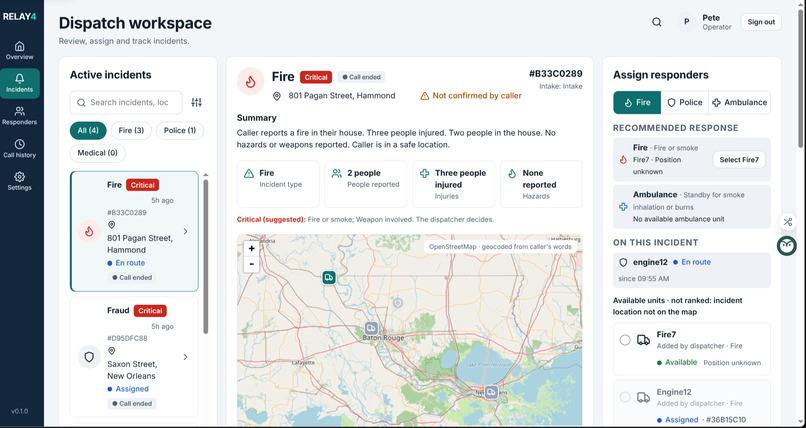Go to Incidents in sidebar
Viewport: 806px width, 428px height.
20,83
